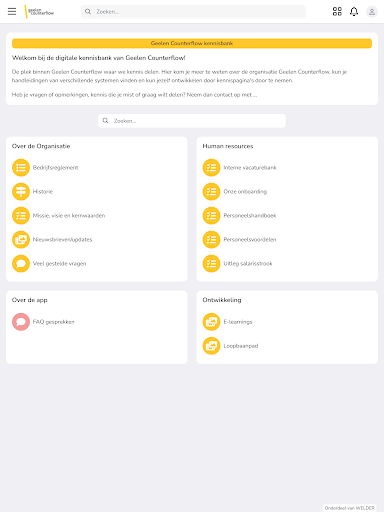
Task: Open Personeelsvoordelen link
Action: tap(250, 240)
